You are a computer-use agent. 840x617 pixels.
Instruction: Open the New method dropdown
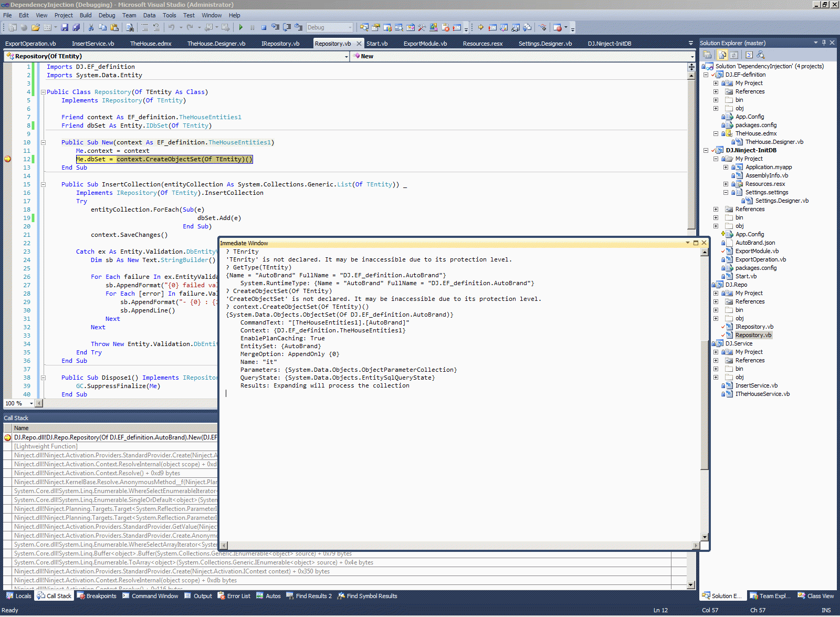[x=692, y=56]
